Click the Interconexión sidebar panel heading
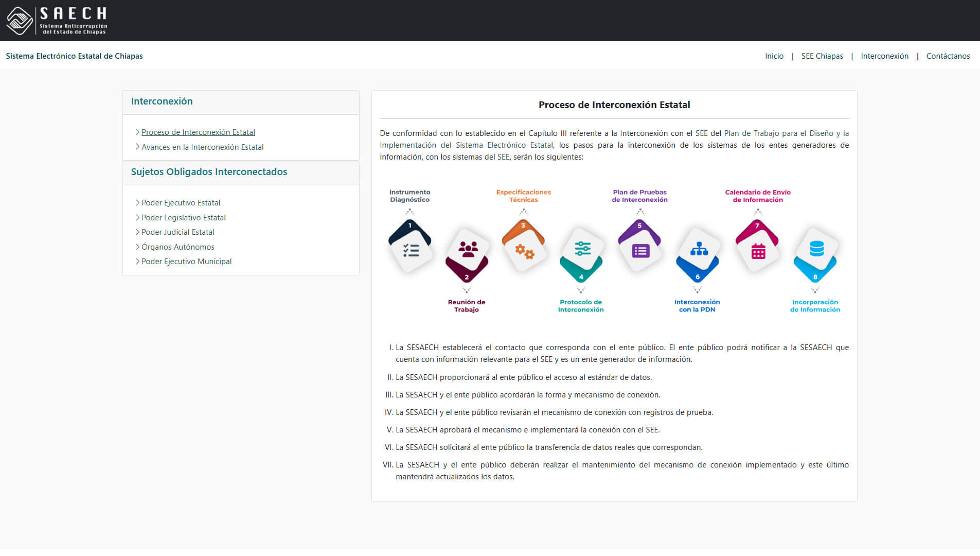 pyautogui.click(x=162, y=101)
